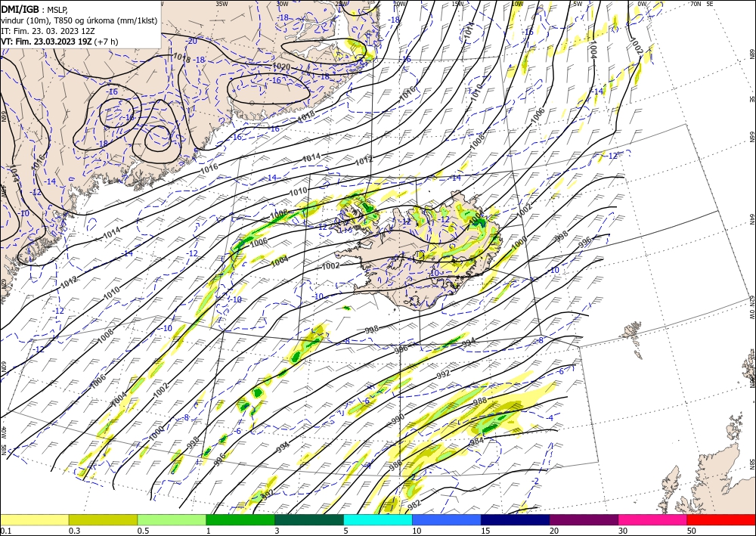Click the legend value '3'
Viewport: 756px width, 536px height.
tap(277, 531)
